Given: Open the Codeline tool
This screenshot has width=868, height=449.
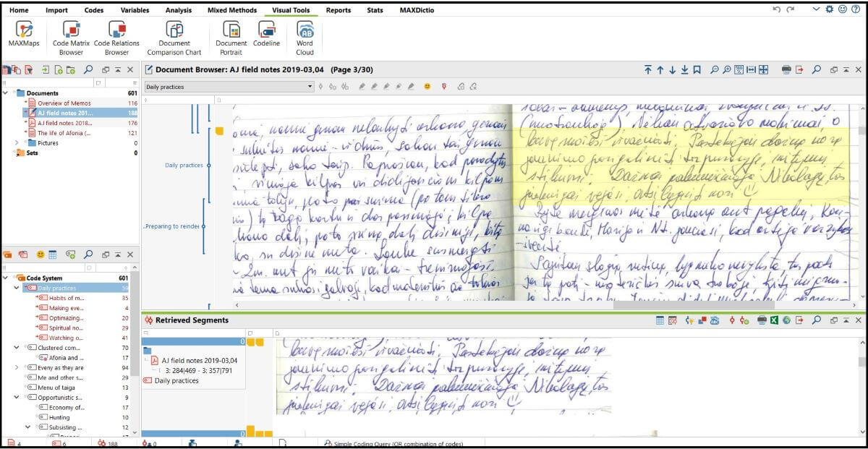Looking at the screenshot, I should click(266, 35).
